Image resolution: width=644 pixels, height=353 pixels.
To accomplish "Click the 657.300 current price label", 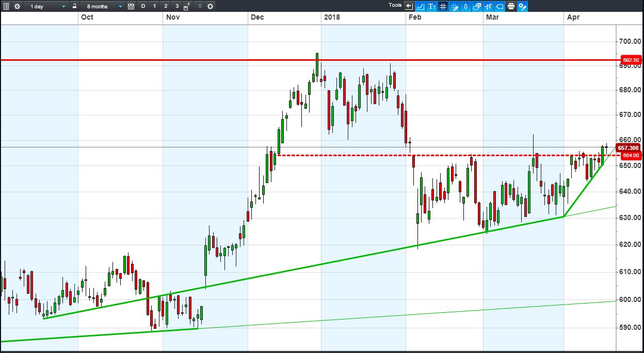I will click(629, 148).
